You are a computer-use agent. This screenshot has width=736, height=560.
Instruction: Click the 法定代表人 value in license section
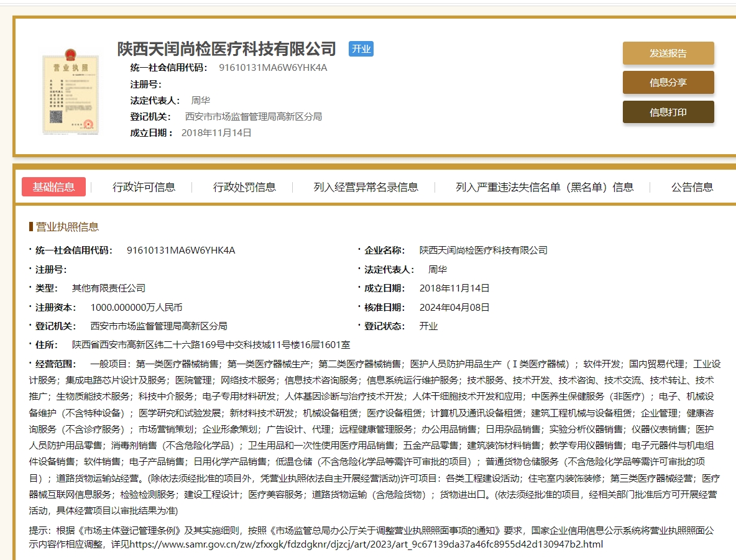coord(438,270)
